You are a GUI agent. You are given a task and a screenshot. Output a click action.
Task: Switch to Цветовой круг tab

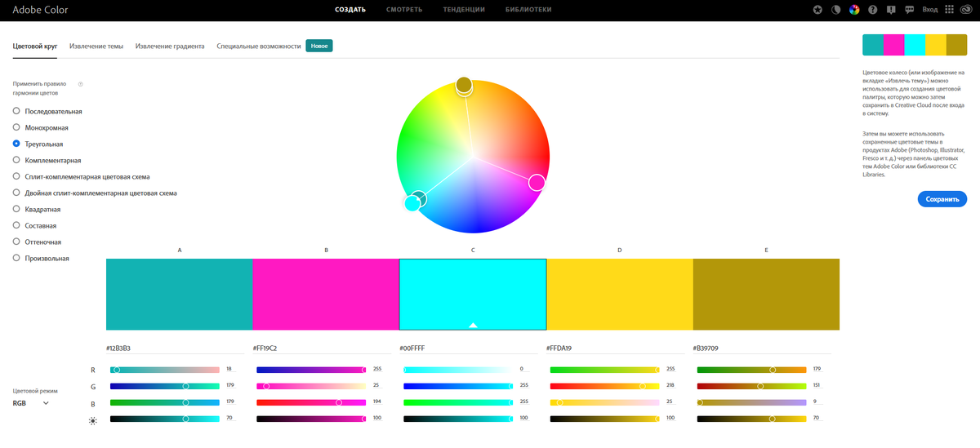(35, 47)
